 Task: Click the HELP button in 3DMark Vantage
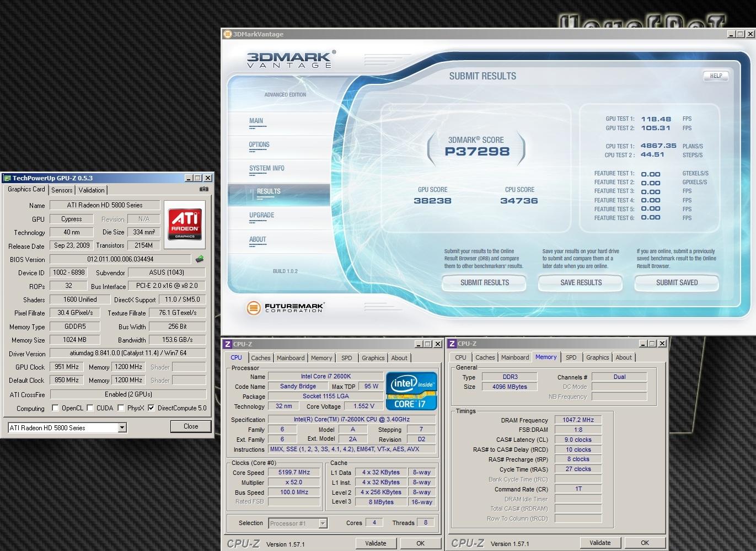point(716,76)
